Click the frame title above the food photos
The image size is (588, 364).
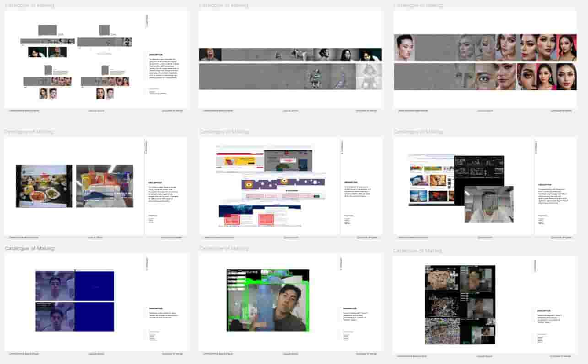coord(29,132)
